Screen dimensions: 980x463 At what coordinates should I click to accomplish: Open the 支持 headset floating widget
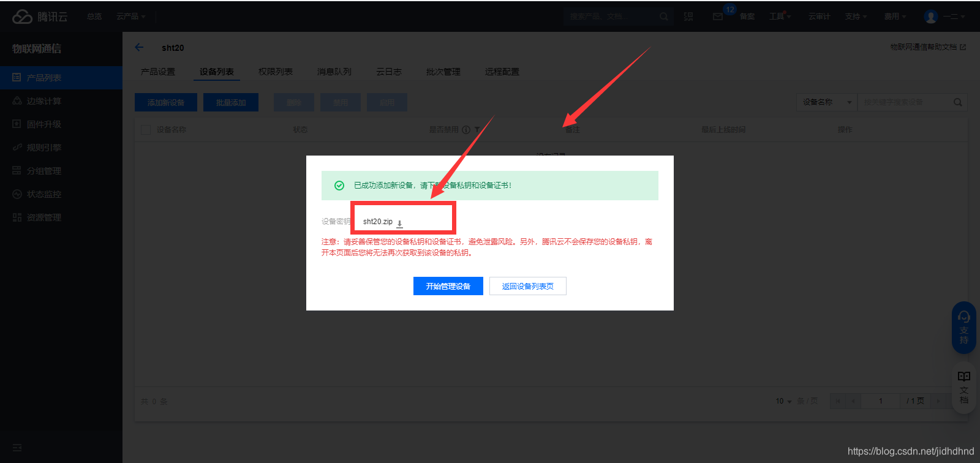pos(964,327)
